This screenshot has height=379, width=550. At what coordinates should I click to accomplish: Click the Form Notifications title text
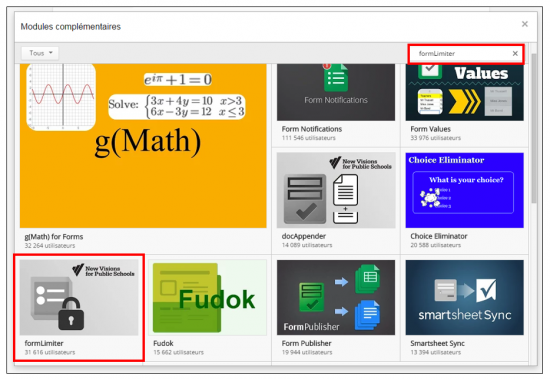tap(311, 129)
